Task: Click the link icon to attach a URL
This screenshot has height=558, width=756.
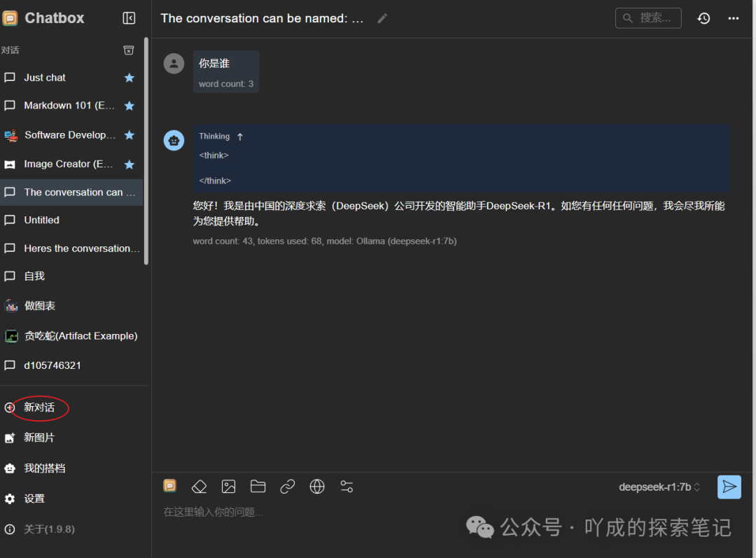Action: tap(288, 487)
